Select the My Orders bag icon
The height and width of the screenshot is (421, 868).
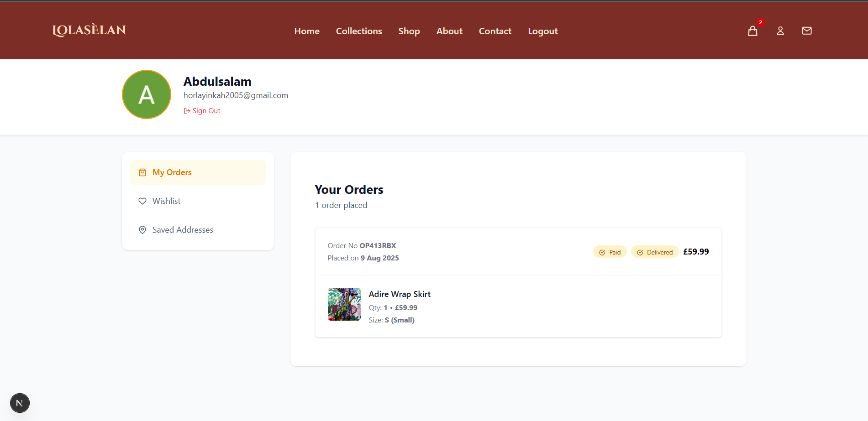142,172
